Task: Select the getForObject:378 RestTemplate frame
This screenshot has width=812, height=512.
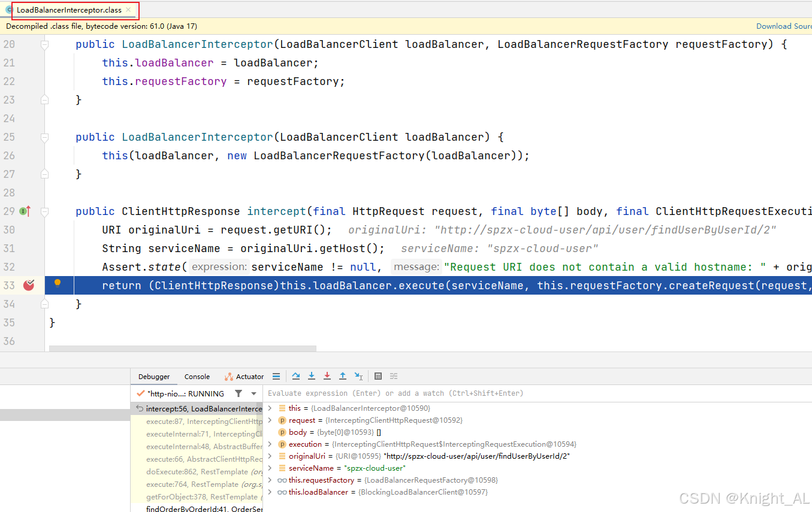Action: click(197, 496)
